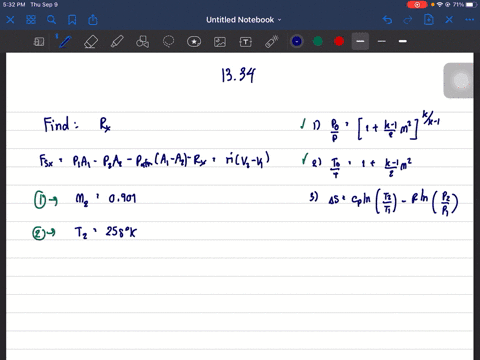Select the Text box tool
The width and height of the screenshot is (480, 360).
(246, 42)
